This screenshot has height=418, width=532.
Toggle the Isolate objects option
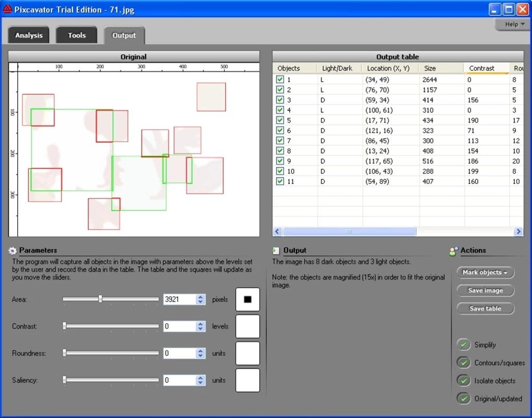(x=464, y=380)
